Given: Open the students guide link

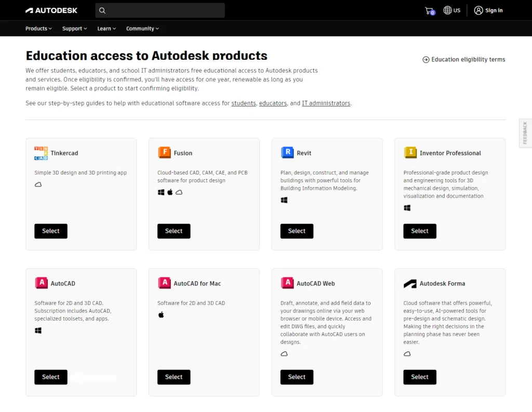Looking at the screenshot, I should click(244, 103).
